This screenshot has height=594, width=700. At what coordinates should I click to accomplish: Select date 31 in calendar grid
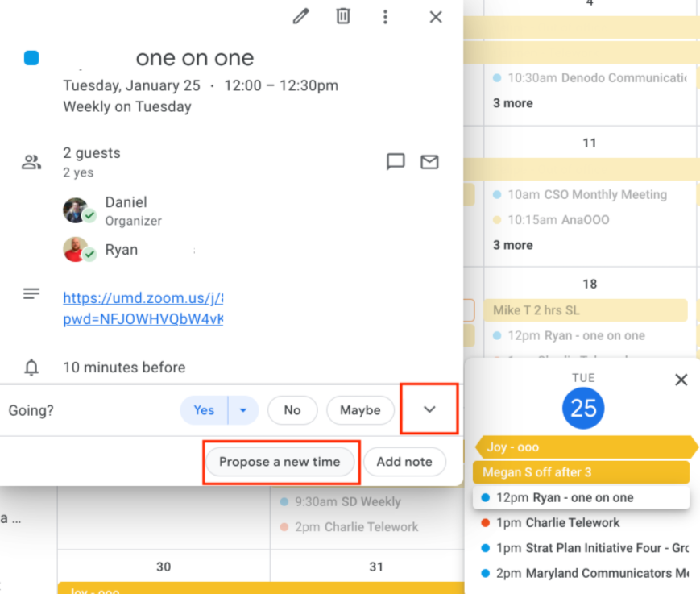click(x=376, y=567)
